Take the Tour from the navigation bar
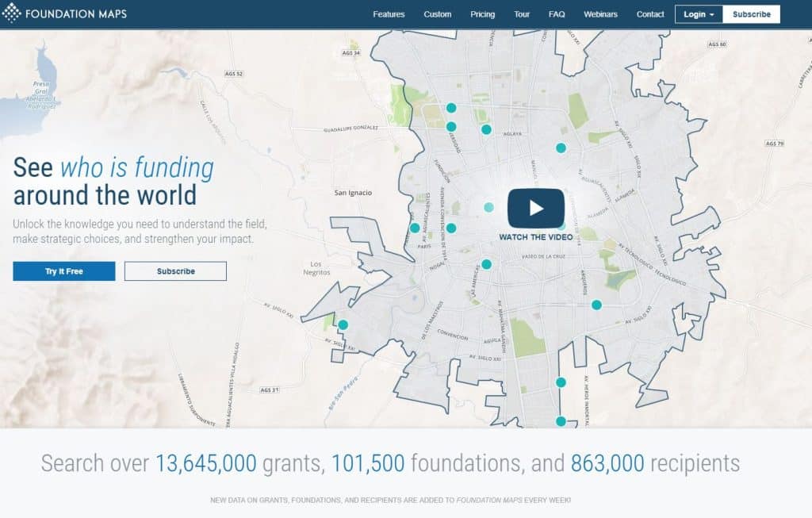The height and width of the screenshot is (518, 812). point(521,13)
